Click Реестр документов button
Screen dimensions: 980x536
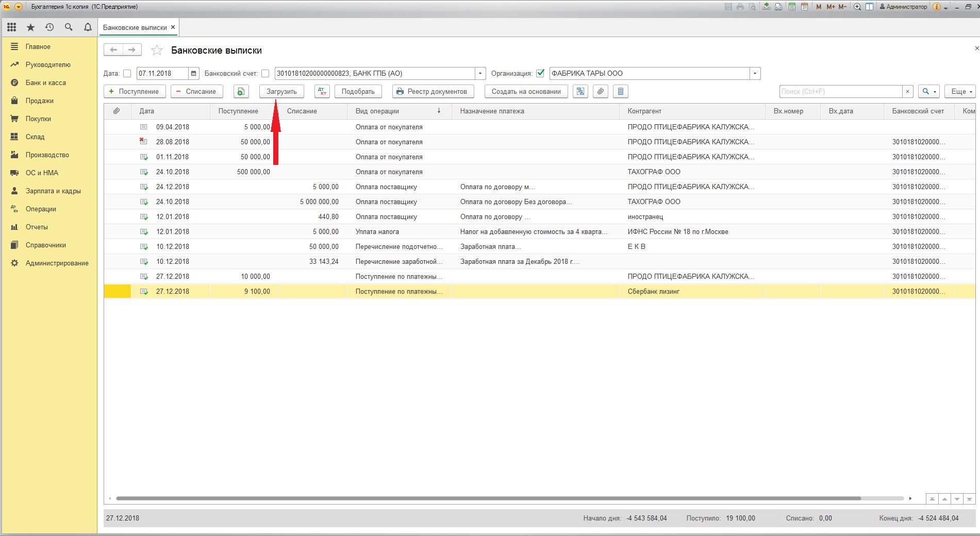click(x=433, y=92)
